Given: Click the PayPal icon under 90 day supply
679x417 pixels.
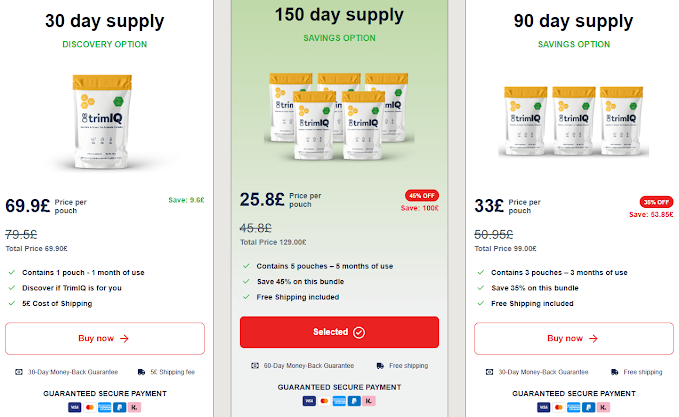Looking at the screenshot, I should [x=588, y=408].
